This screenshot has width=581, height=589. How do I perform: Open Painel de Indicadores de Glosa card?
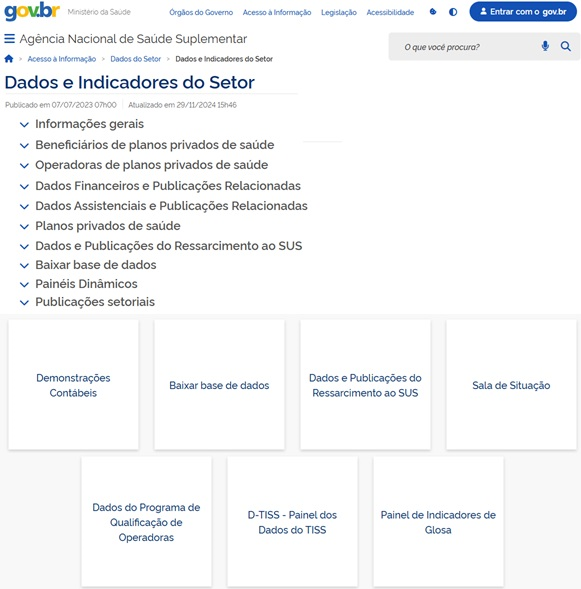(x=438, y=522)
